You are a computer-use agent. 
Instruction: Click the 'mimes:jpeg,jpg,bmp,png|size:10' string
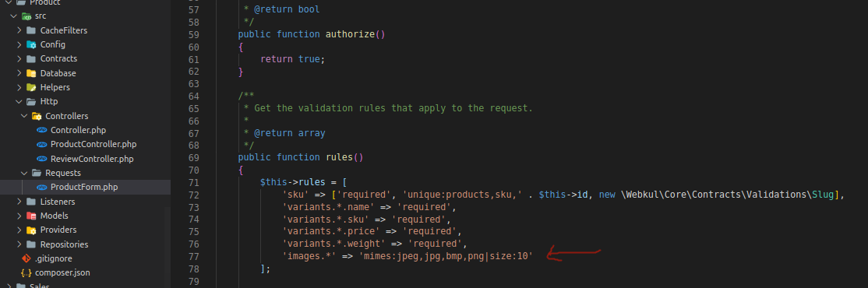coord(446,256)
